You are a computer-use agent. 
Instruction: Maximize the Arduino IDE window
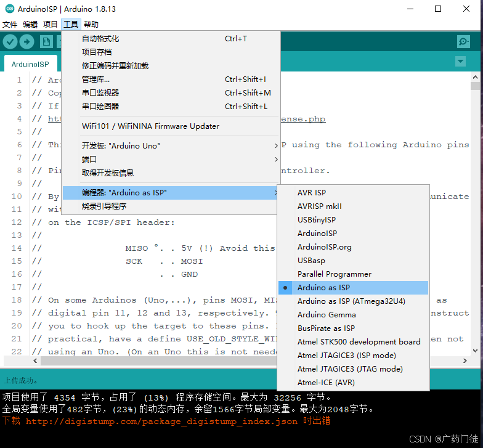(x=437, y=9)
